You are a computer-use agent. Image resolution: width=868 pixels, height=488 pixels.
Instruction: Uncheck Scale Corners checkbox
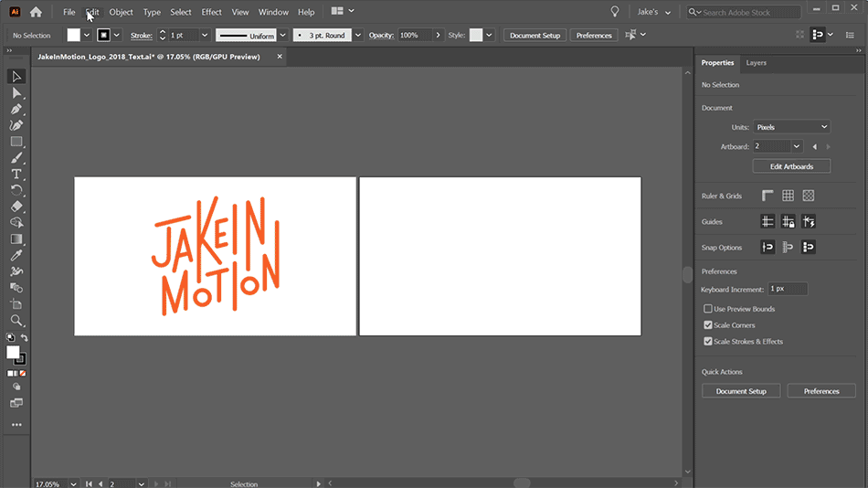pyautogui.click(x=708, y=325)
